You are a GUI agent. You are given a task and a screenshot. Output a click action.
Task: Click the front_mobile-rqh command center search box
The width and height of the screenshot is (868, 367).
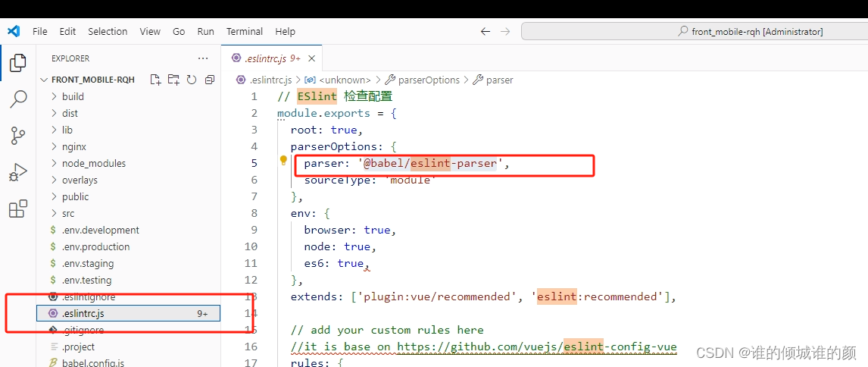tap(695, 32)
